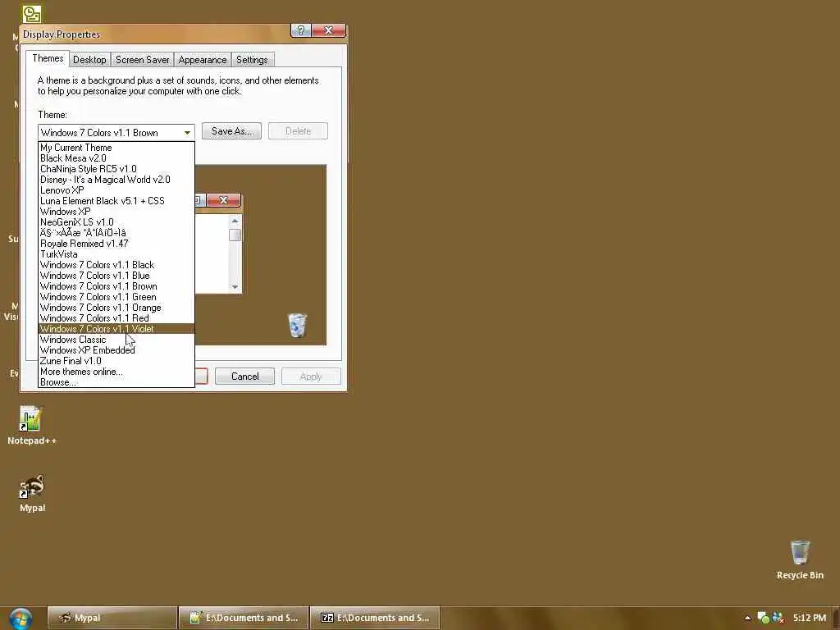Select Windows 7 Colors v1.1 Black
This screenshot has height=630, width=840.
(x=116, y=265)
